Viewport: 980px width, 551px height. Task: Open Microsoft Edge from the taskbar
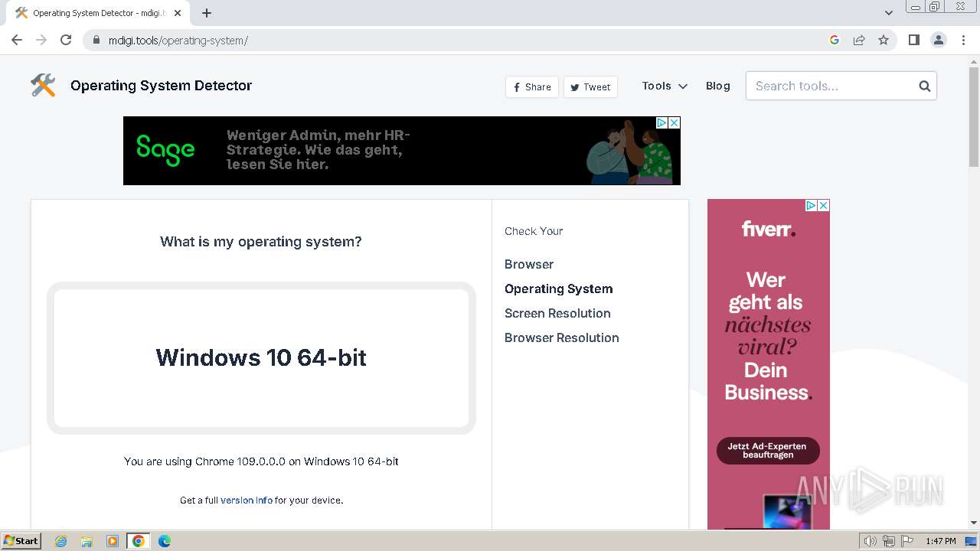(x=165, y=541)
